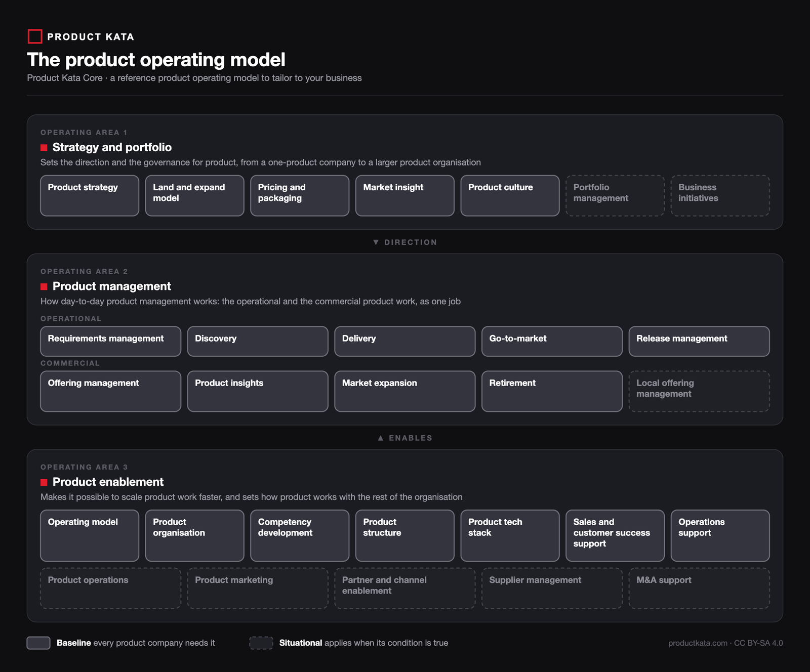Select the Product culture card

coord(510,196)
